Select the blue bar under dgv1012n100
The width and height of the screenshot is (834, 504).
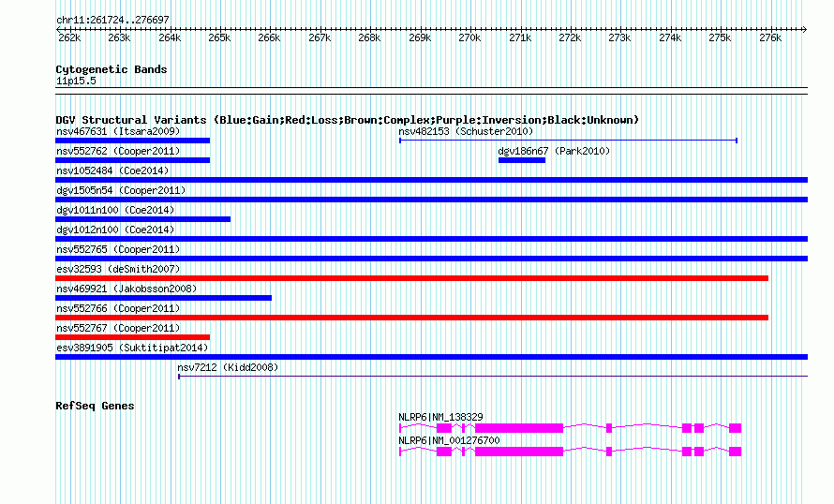431,239
